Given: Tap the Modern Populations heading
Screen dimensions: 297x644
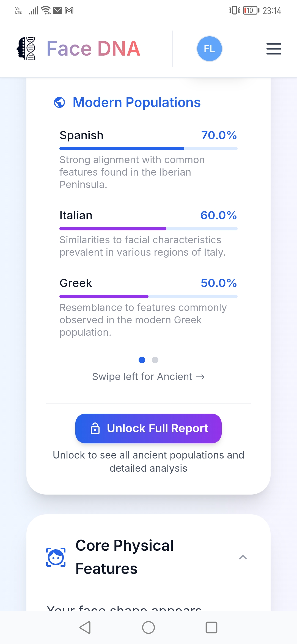Looking at the screenshot, I should pyautogui.click(x=137, y=102).
